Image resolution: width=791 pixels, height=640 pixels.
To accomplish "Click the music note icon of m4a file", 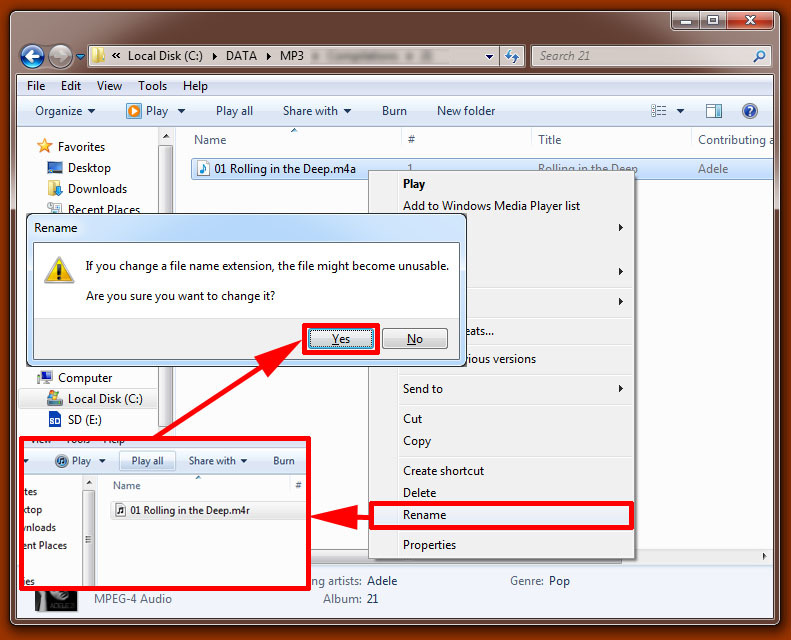I will tap(203, 168).
